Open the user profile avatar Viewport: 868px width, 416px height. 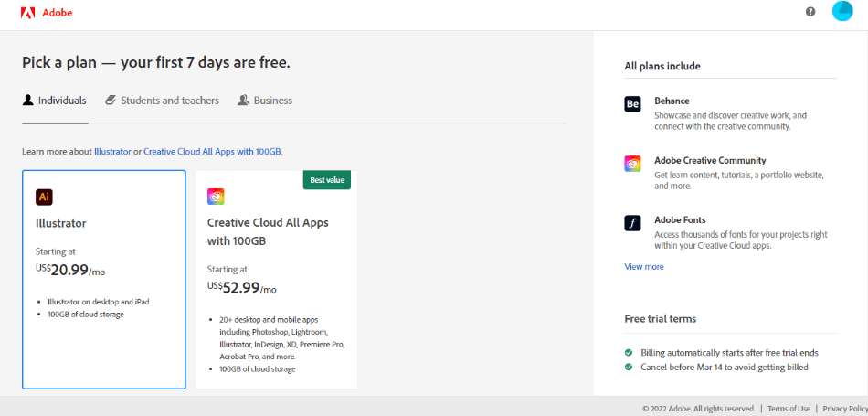coord(842,11)
